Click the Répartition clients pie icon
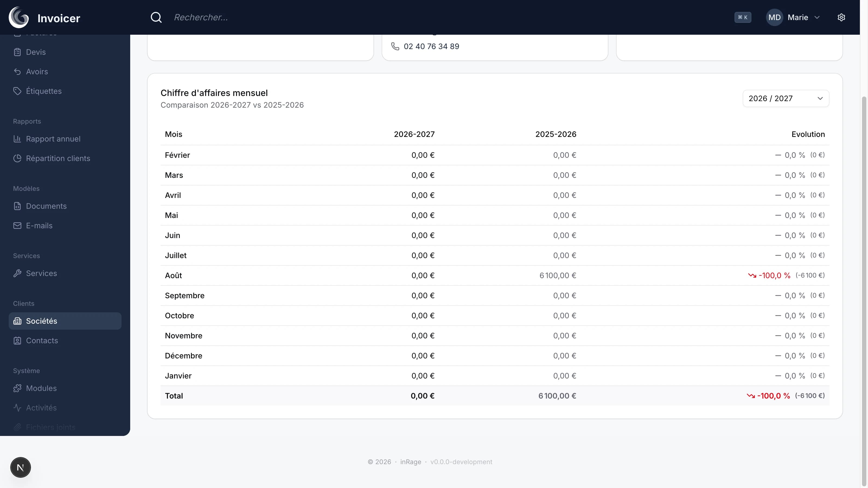The image size is (868, 488). [x=17, y=158]
